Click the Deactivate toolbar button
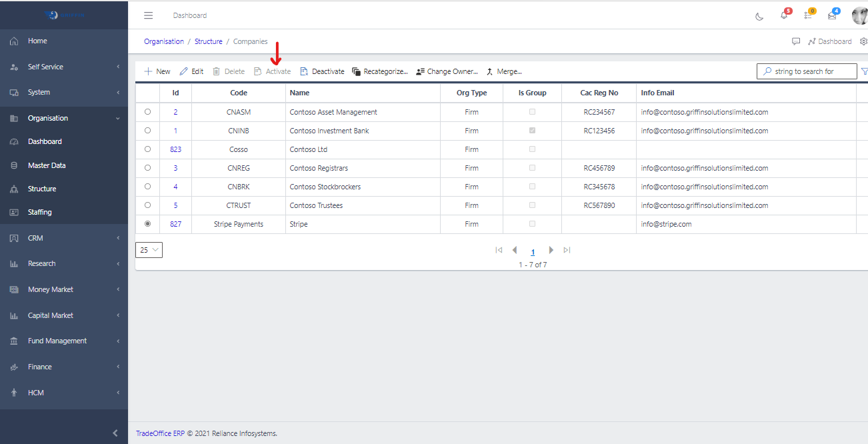868x444 pixels. coord(322,71)
